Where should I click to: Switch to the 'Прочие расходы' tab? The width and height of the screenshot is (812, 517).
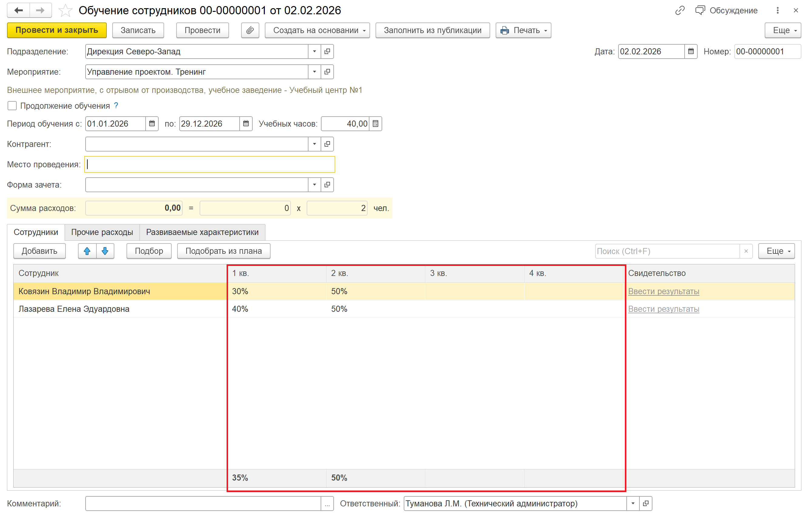click(102, 232)
